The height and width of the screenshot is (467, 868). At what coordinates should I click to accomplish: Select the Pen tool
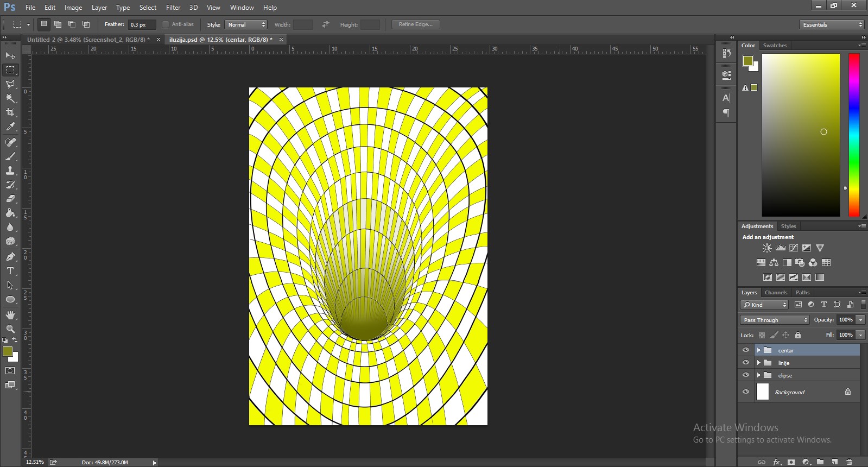[10, 257]
